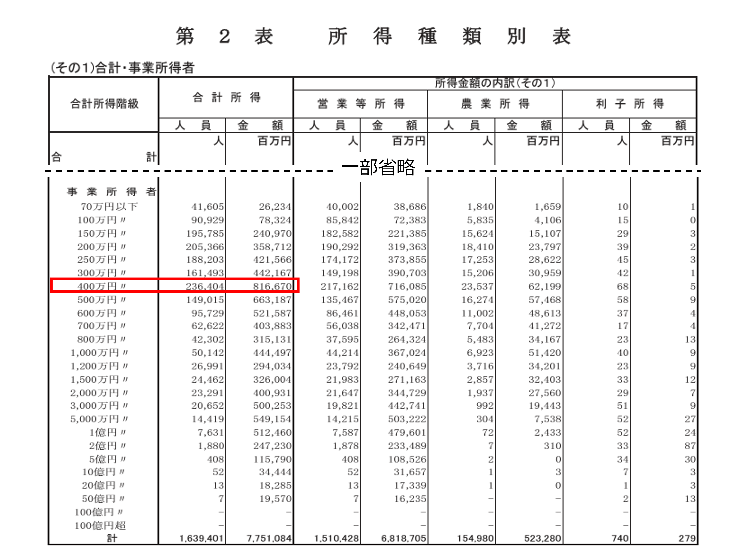746x560 pixels.
Task: Select the 1,000万円 row label
Action: click(x=99, y=353)
